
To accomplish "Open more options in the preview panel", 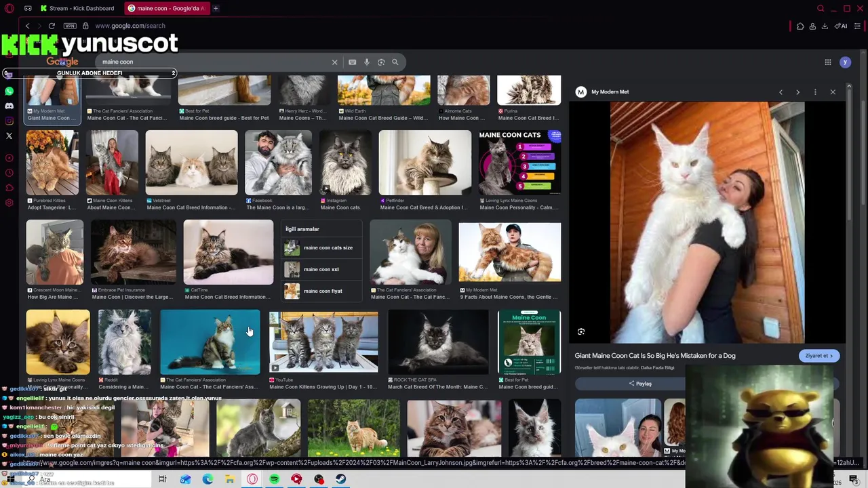I will tap(815, 91).
